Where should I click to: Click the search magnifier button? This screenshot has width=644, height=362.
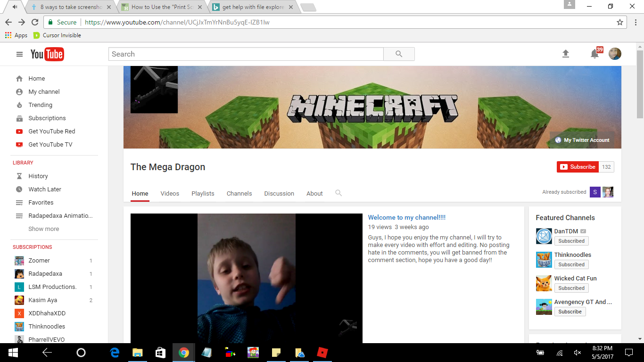399,54
